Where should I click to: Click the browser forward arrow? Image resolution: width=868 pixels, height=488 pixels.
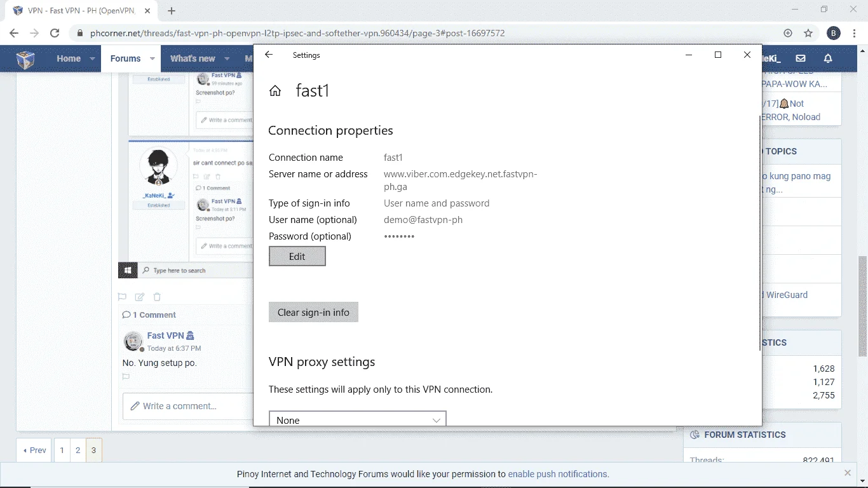(x=34, y=33)
